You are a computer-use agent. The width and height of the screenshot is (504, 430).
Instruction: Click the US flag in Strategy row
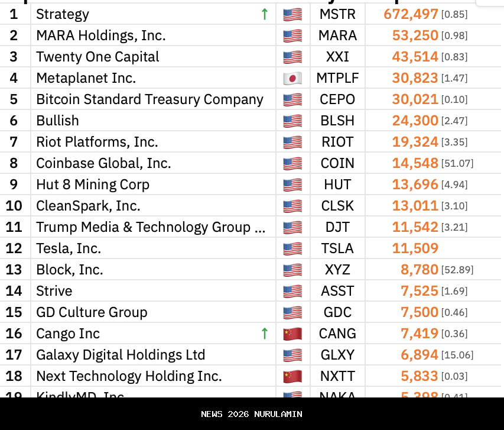292,14
